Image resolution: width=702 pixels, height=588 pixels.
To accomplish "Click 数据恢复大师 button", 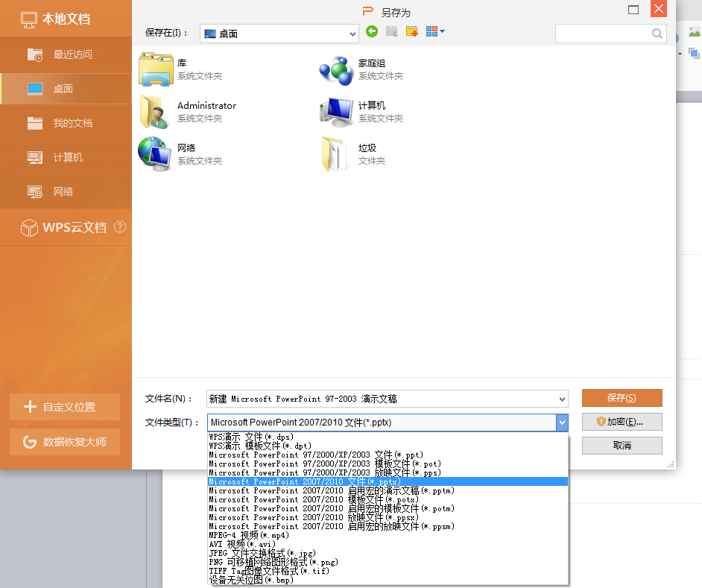I will [65, 442].
